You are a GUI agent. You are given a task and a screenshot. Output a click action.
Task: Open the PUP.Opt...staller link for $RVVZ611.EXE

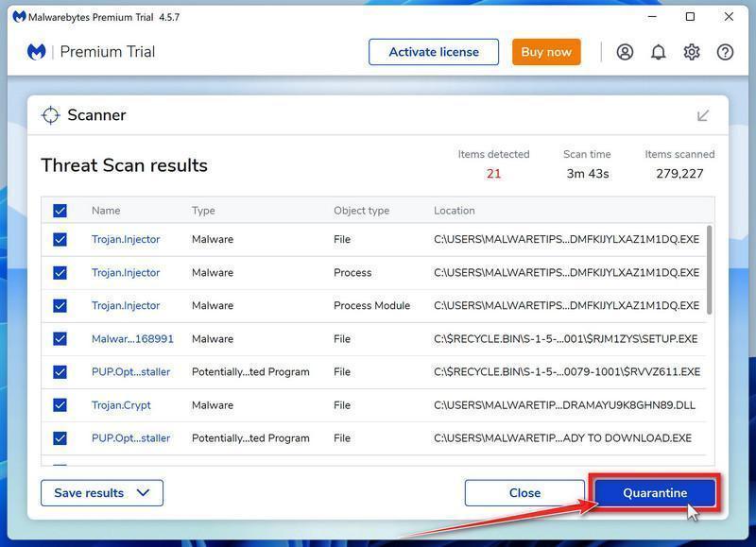(x=131, y=372)
